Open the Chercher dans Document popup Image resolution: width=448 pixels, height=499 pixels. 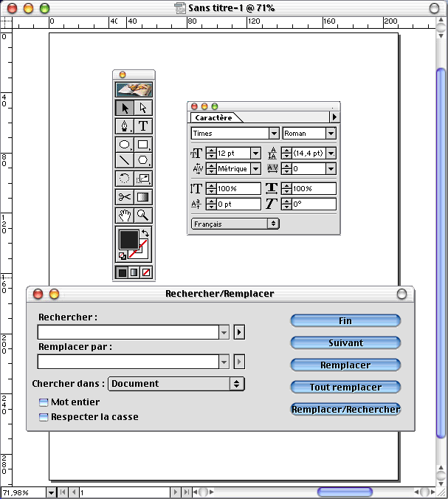(176, 384)
